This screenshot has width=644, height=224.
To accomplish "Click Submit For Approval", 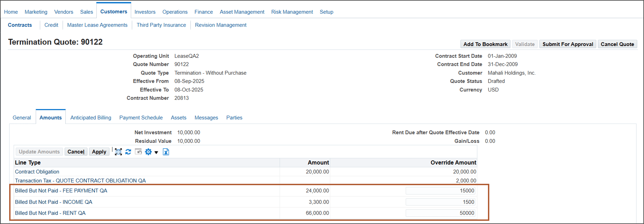I will (x=567, y=44).
